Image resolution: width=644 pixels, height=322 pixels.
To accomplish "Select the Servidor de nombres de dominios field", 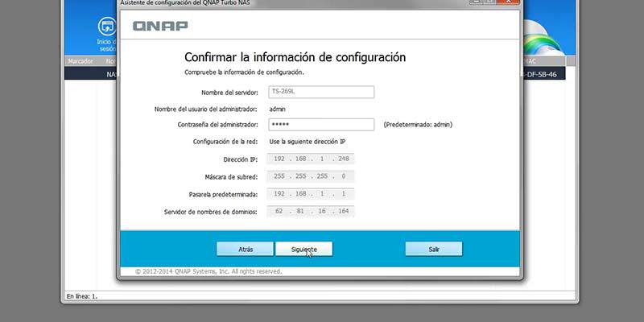I will (311, 212).
